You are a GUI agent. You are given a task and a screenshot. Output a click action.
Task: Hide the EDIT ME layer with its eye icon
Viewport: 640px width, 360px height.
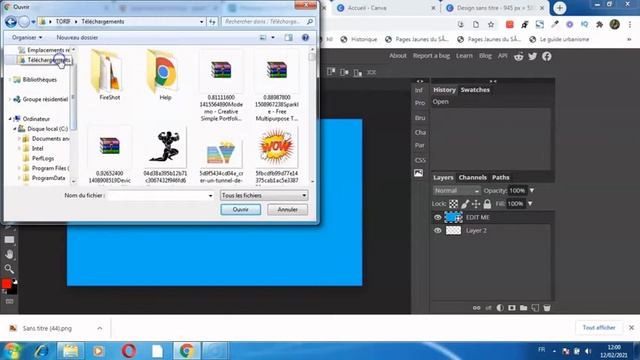point(438,218)
